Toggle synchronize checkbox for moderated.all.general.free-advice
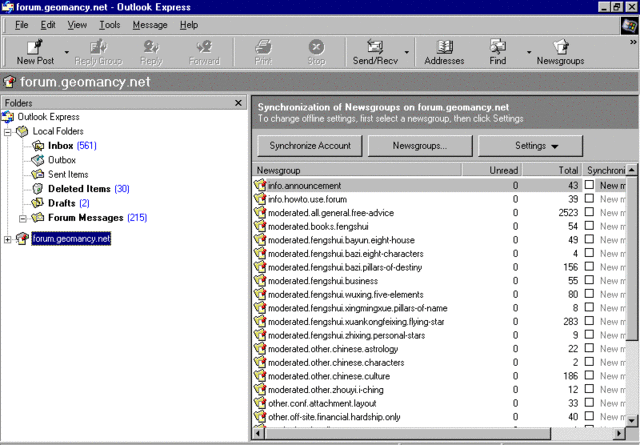This screenshot has width=640, height=445. [589, 212]
